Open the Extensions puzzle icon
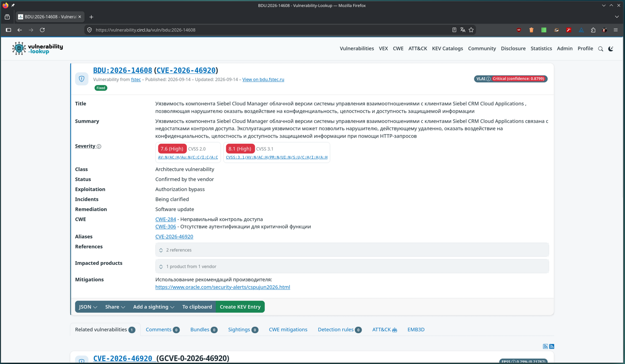This screenshot has width=625, height=364. [x=593, y=30]
